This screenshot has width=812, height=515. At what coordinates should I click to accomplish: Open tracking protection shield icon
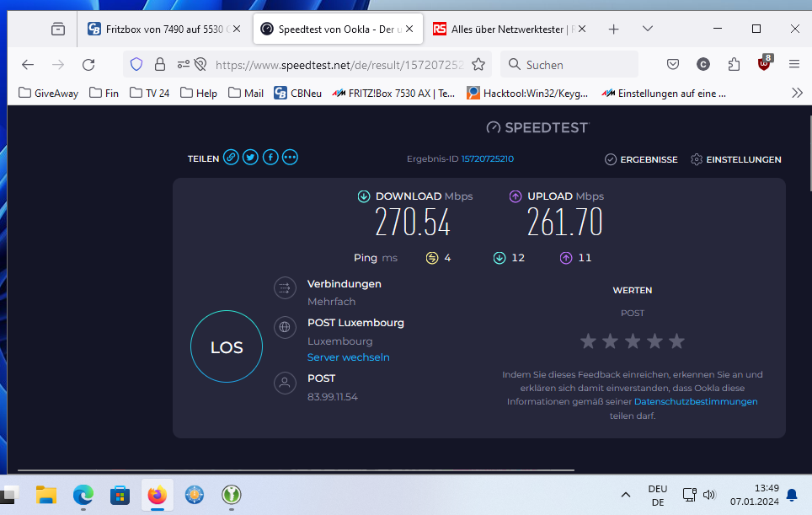(x=136, y=64)
